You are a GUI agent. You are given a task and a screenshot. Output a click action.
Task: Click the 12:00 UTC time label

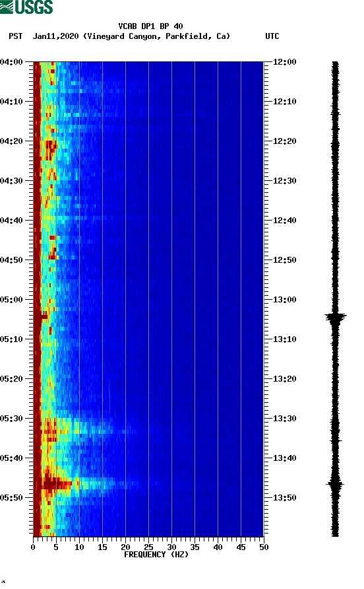pos(284,62)
